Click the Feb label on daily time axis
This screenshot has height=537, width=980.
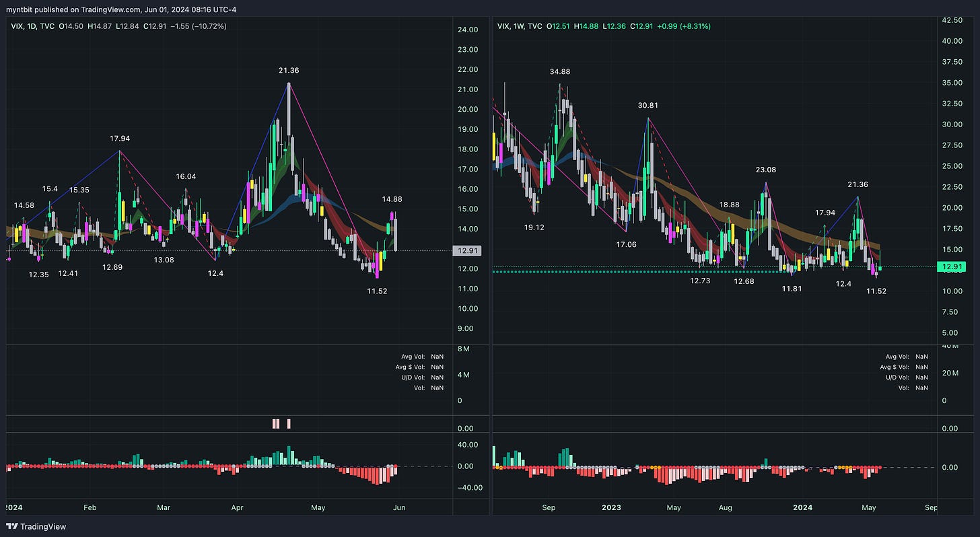90,507
